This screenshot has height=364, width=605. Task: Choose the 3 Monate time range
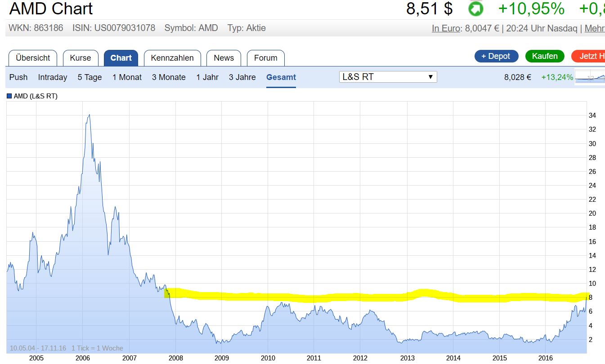(x=169, y=77)
